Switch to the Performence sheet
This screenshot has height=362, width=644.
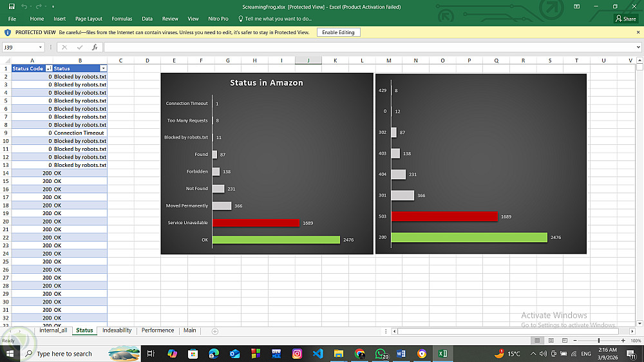pos(158,330)
